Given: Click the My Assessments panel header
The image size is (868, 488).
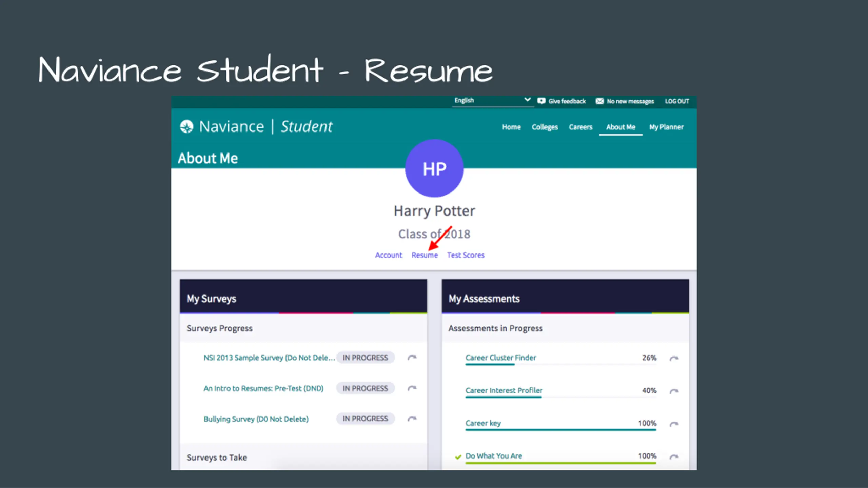Looking at the screenshot, I should (565, 296).
